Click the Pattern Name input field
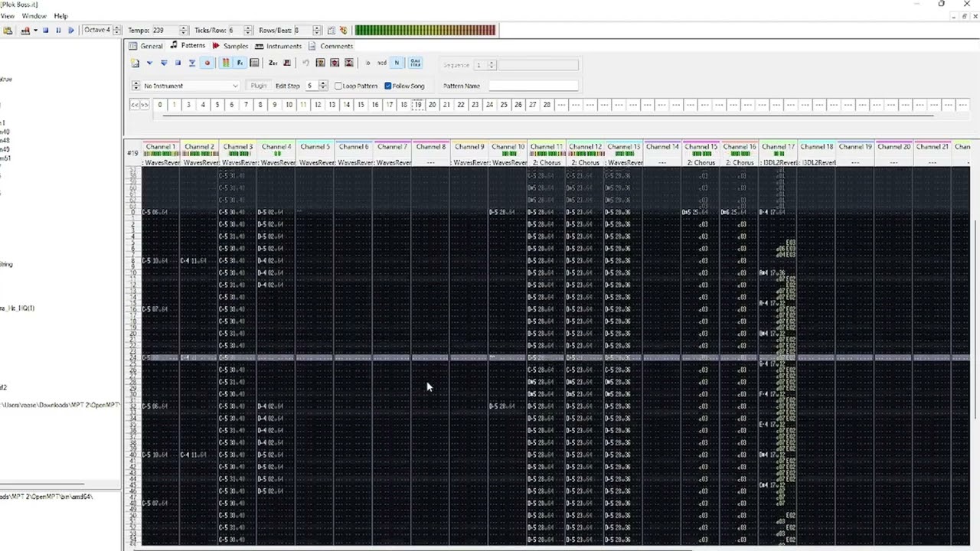This screenshot has height=551, width=980. tap(533, 86)
